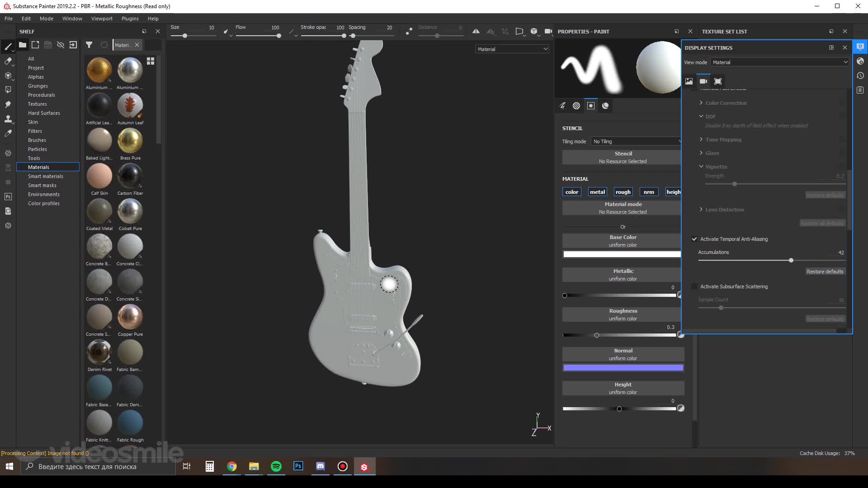
Task: Select the Polygon Fill tool
Action: [x=8, y=90]
